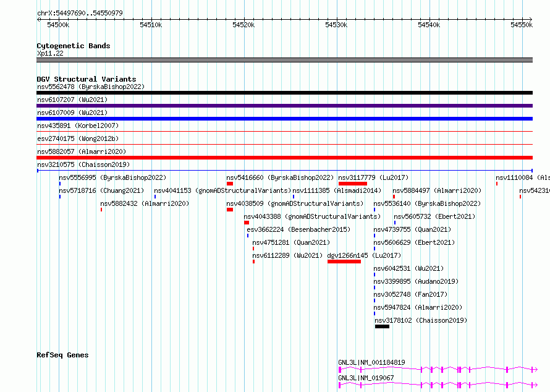Click nsv1111385 (Alsmadi2014) label
This screenshot has width=550, height=392.
(337, 190)
